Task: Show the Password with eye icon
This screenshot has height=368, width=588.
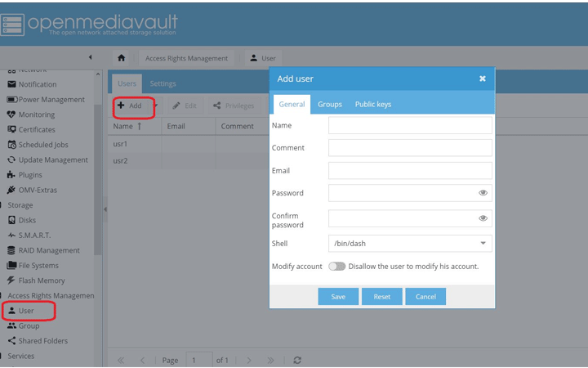Action: coord(483,193)
